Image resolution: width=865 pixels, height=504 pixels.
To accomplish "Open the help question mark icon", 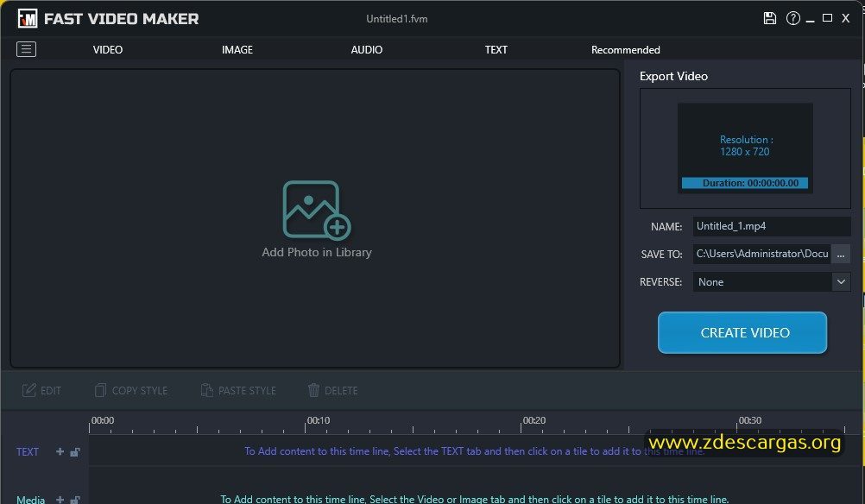I will pyautogui.click(x=792, y=18).
